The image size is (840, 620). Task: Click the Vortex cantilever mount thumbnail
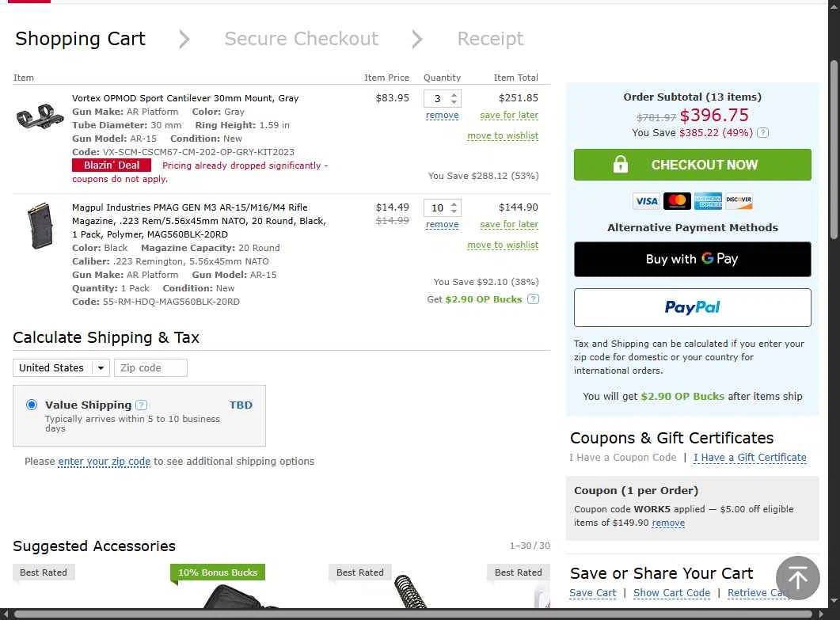pyautogui.click(x=40, y=117)
